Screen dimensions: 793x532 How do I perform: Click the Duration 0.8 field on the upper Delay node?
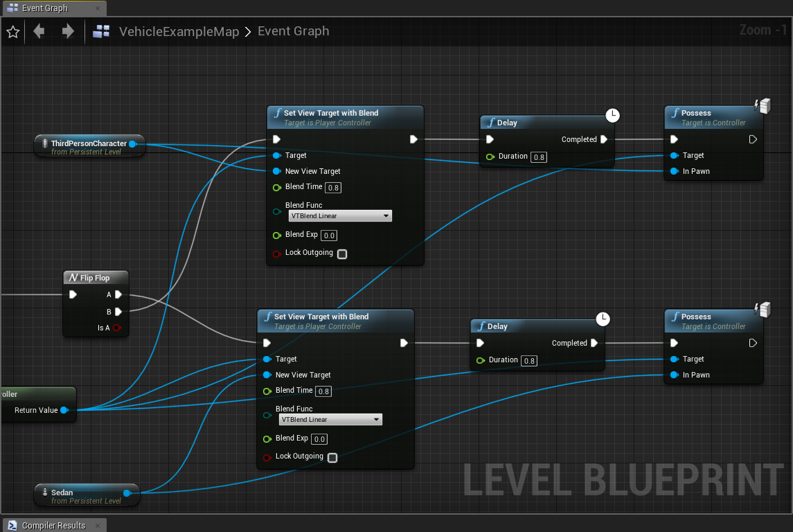[539, 157]
